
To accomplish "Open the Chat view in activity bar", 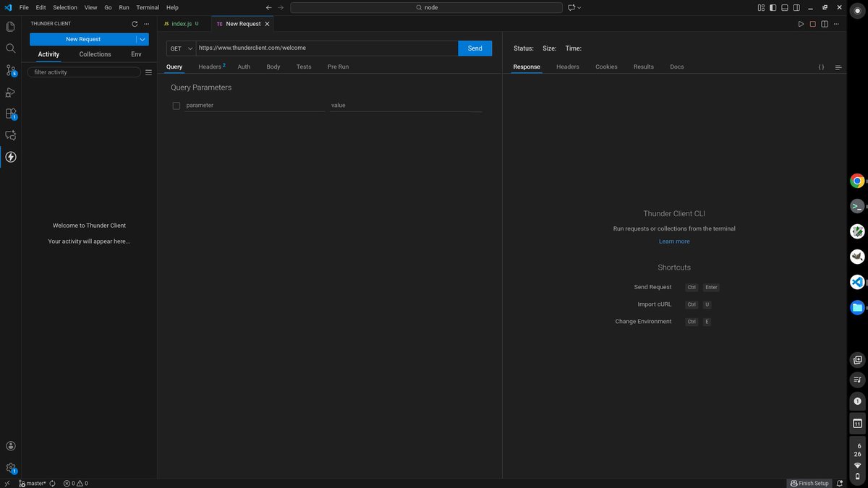I will pos(10,135).
